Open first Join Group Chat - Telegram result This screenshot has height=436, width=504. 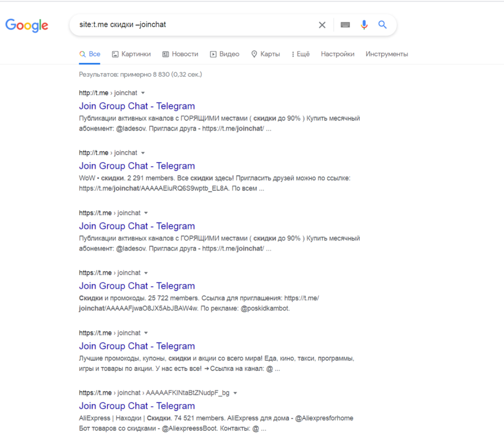(x=137, y=106)
